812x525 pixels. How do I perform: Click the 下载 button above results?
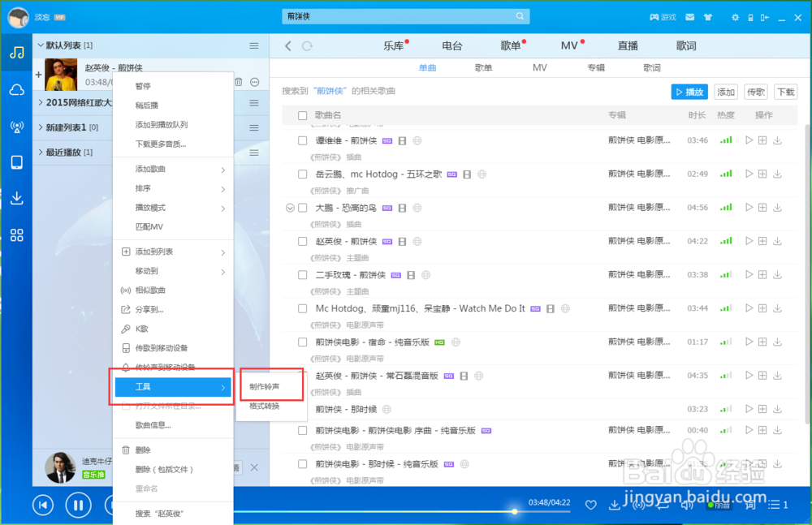[785, 92]
